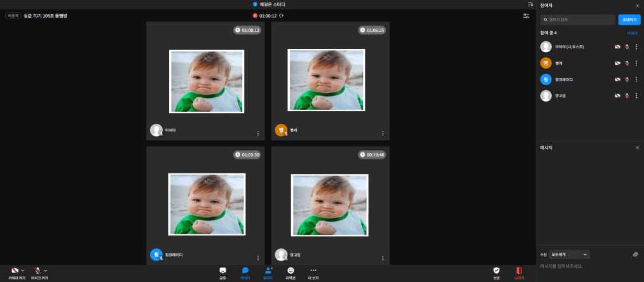Viewport: 644px width, 282px height.
Task: Unmute microphone using the bottom toolbar mic icon
Action: (38, 271)
